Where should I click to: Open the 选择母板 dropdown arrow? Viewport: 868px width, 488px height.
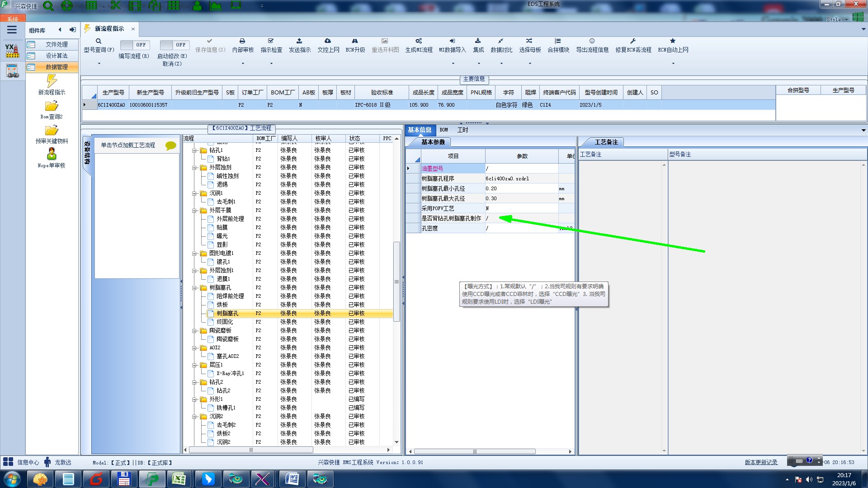530,64
